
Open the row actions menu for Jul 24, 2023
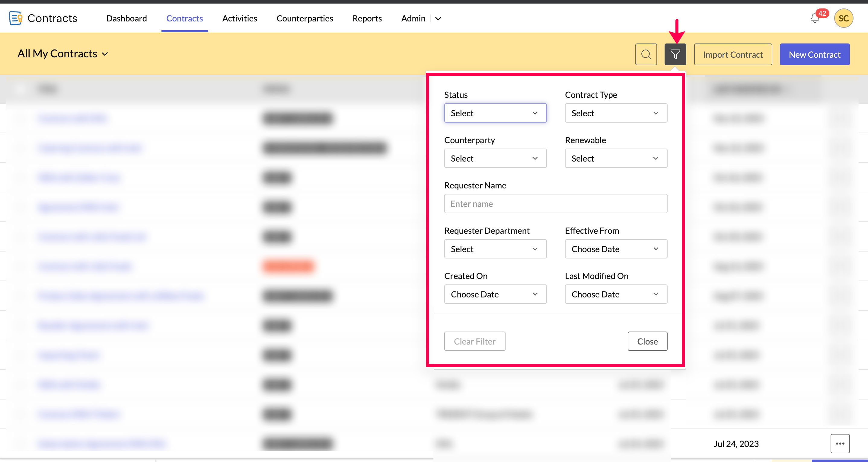pos(840,444)
